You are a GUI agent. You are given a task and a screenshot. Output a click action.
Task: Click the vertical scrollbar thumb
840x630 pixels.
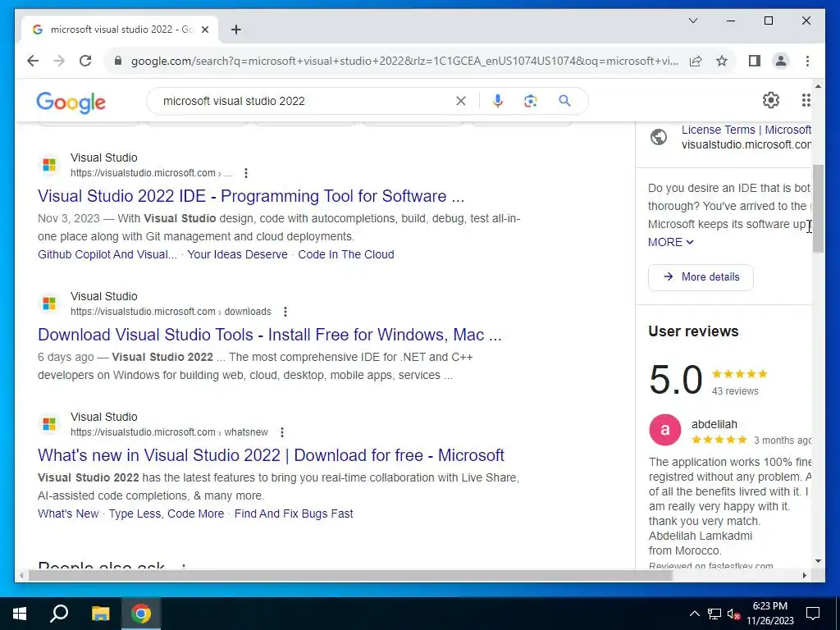pyautogui.click(x=818, y=208)
